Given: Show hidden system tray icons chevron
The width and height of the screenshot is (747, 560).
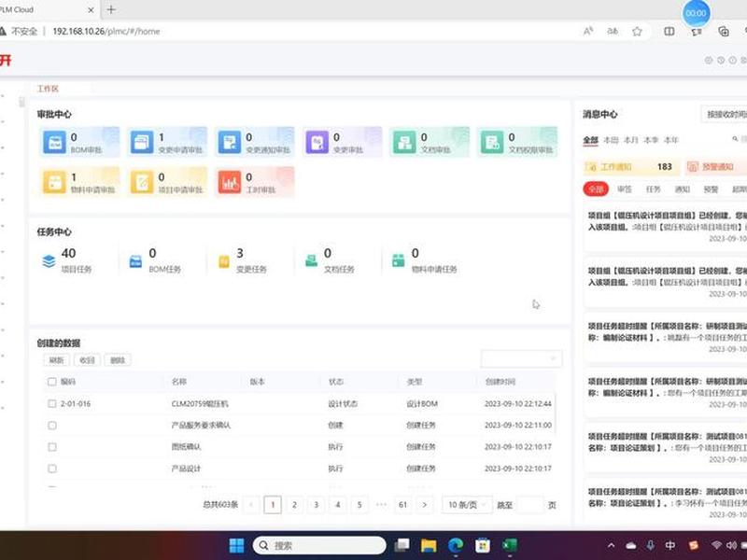Looking at the screenshot, I should tap(612, 546).
